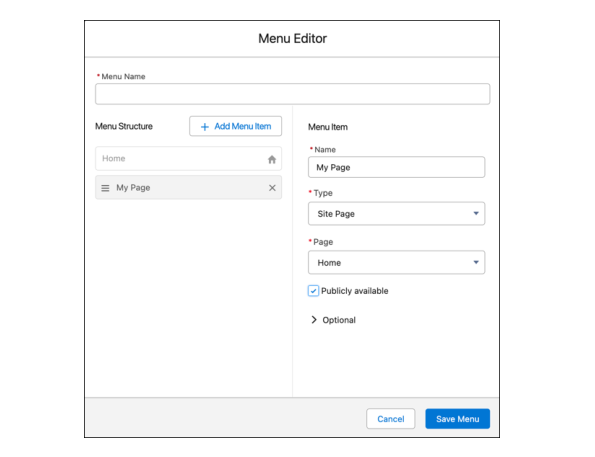Click the plus icon in Add Menu Item
Viewport: 595px width, 457px height.
coord(205,127)
